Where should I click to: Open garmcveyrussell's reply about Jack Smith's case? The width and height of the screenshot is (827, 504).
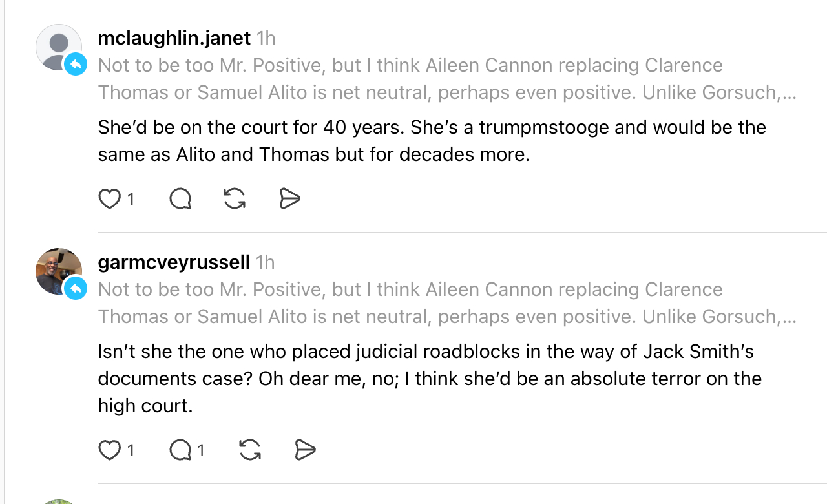click(430, 379)
